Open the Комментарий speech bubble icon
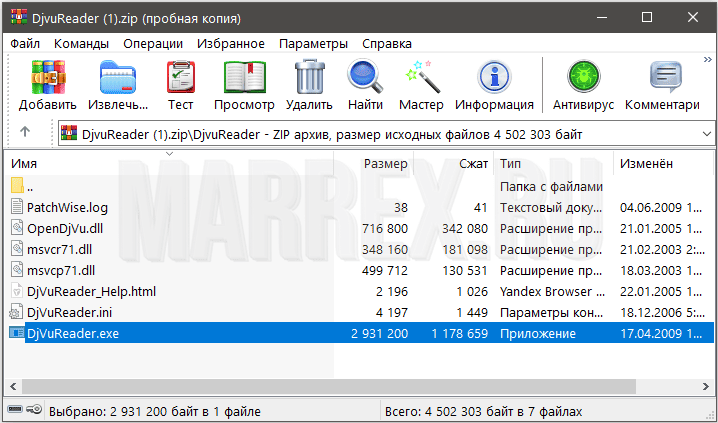The height and width of the screenshot is (423, 718). tap(665, 76)
